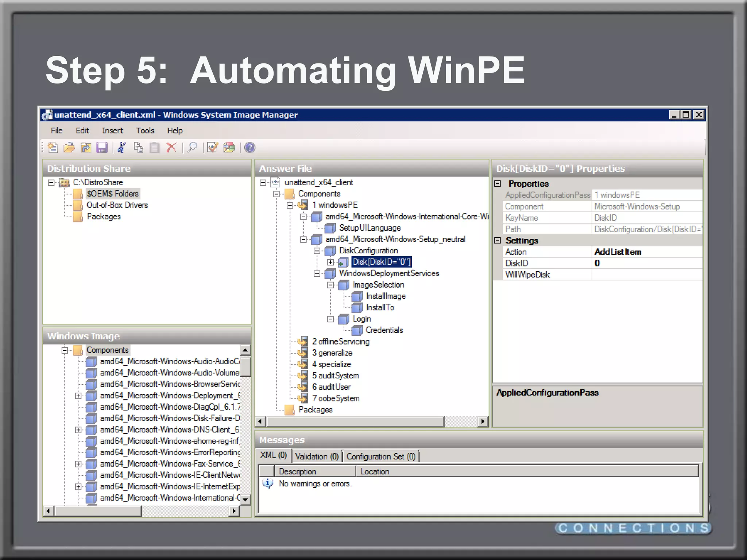Click the info icon beside No warnings message
Image resolution: width=747 pixels, height=560 pixels.
pos(268,483)
